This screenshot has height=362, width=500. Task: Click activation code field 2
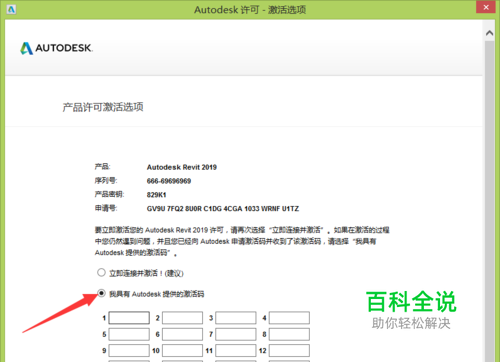(182, 318)
